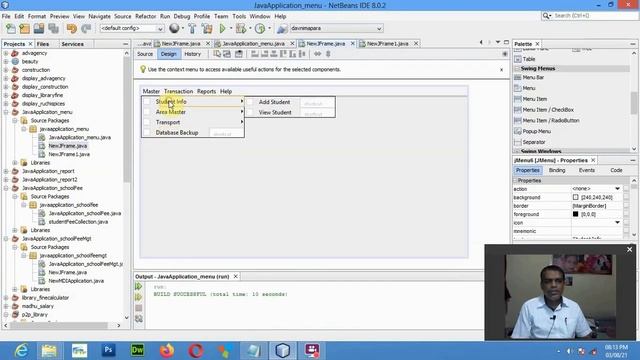The width and height of the screenshot is (640, 360).
Task: Select the Add Student menu item
Action: (274, 102)
